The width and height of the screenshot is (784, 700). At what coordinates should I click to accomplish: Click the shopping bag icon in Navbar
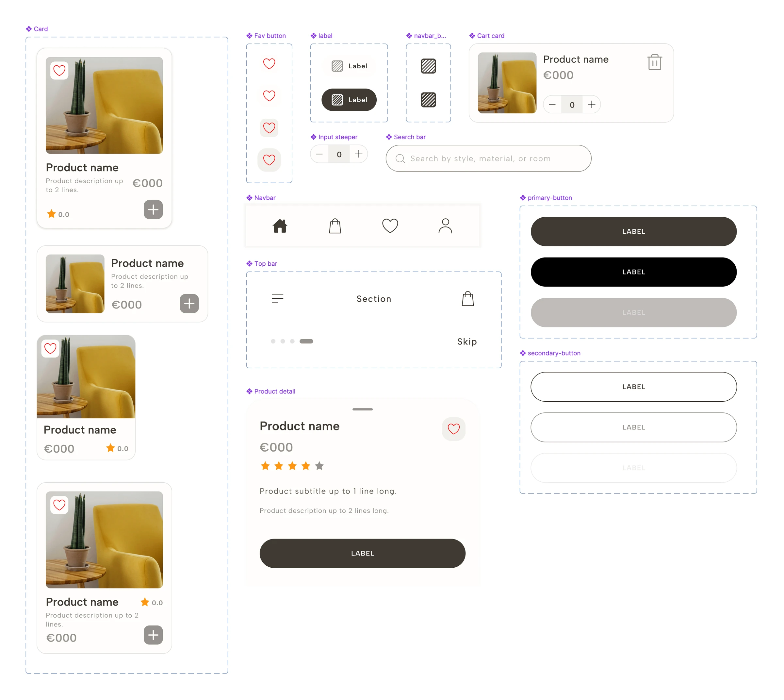335,226
